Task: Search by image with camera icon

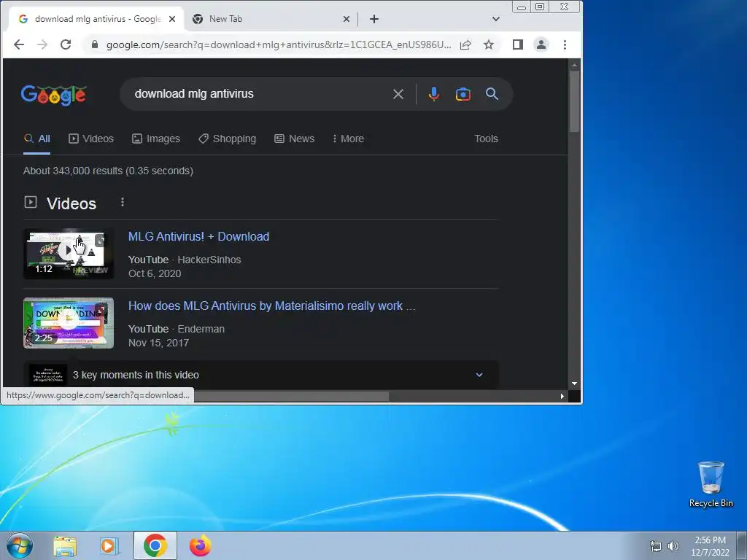Action: [x=463, y=94]
